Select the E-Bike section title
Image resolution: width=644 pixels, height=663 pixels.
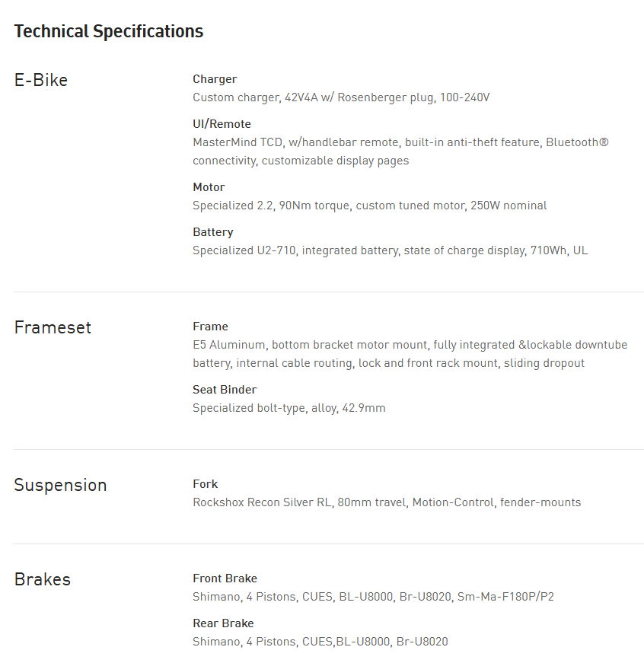(x=41, y=80)
